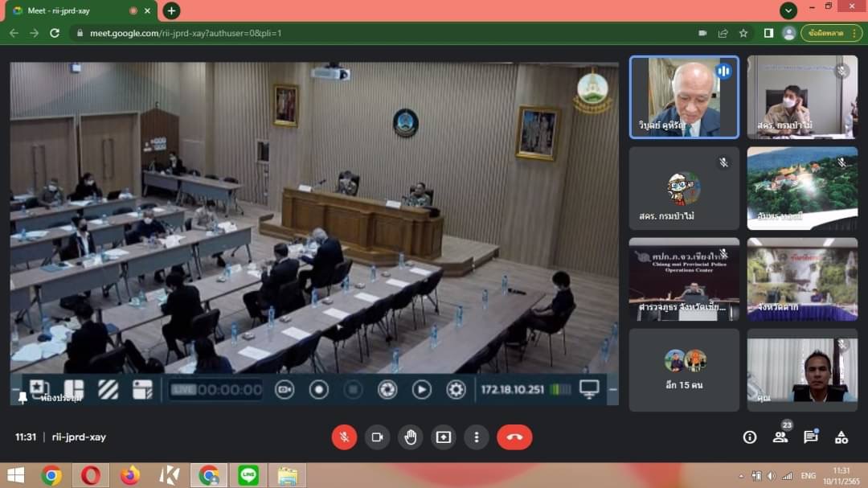Open the '15 more people' tile

(684, 370)
